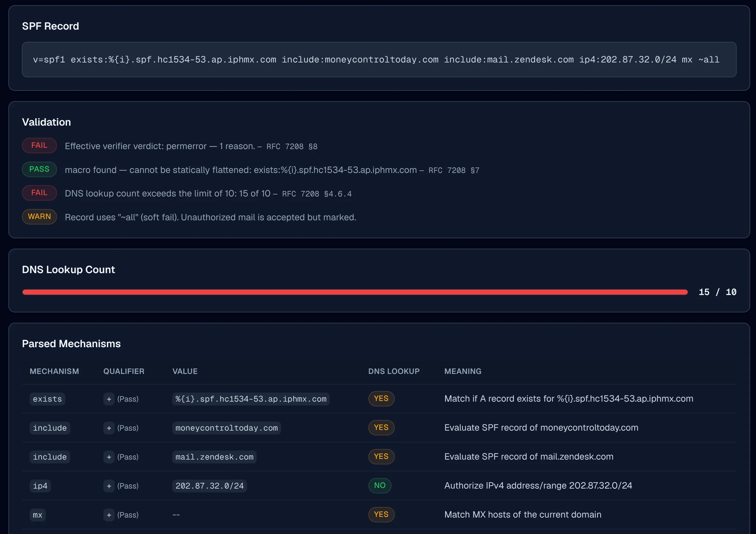Image resolution: width=756 pixels, height=534 pixels.
Task: Click the plus qualifier icon in exists row
Action: tap(109, 399)
